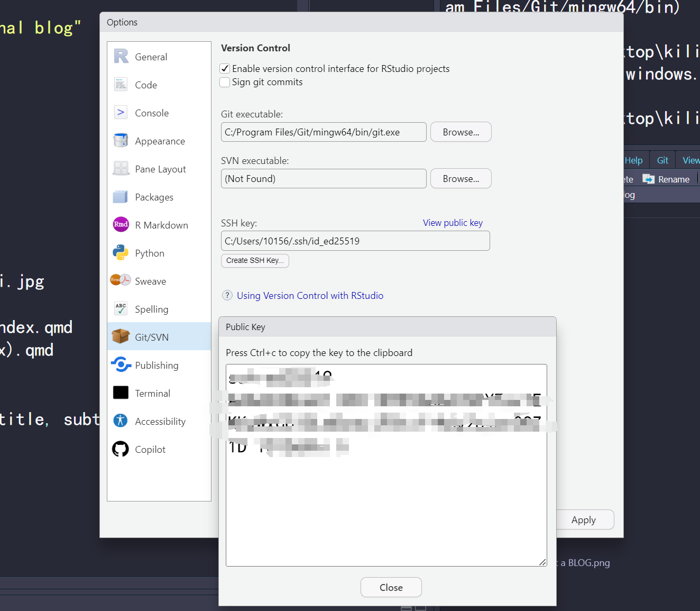Select the Code settings icon
Screen dimensions: 700x611
[146, 85]
